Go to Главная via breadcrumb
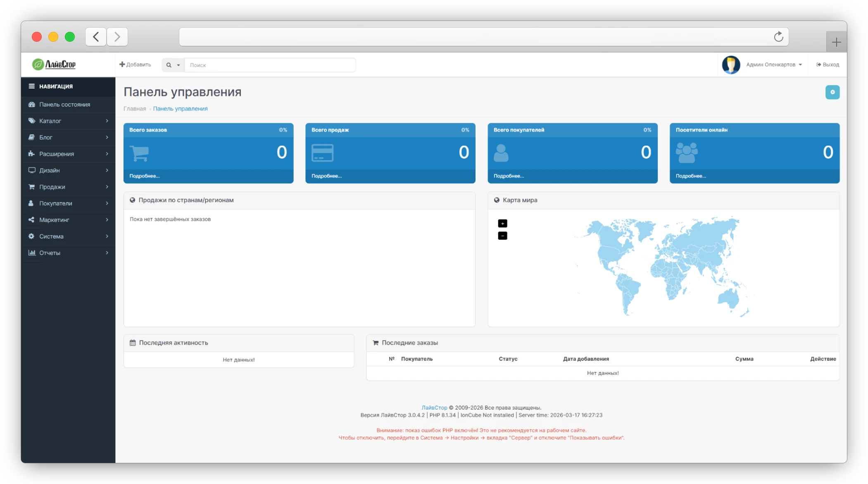The height and width of the screenshot is (484, 868). coord(135,109)
